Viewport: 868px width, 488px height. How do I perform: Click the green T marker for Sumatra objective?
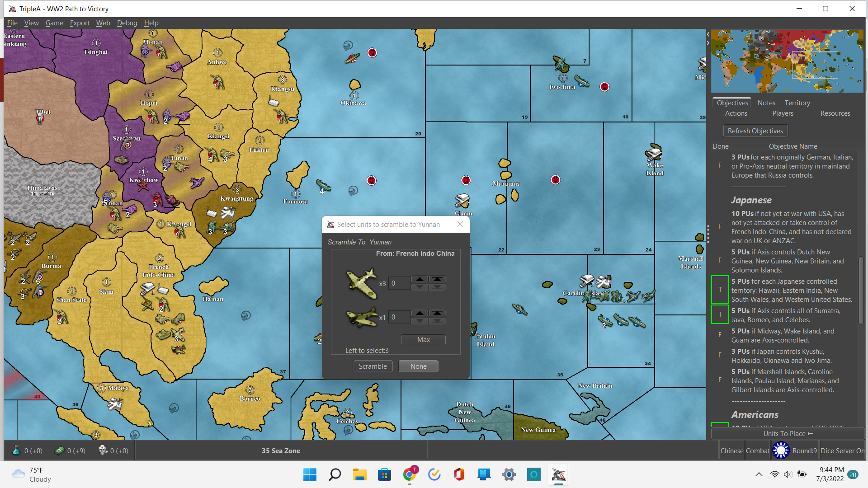pyautogui.click(x=720, y=314)
